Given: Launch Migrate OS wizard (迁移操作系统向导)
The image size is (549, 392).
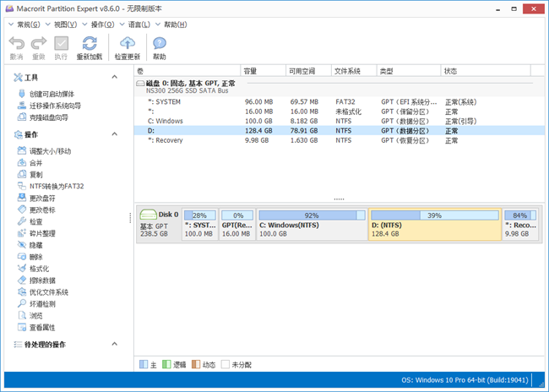Looking at the screenshot, I should click(x=49, y=106).
